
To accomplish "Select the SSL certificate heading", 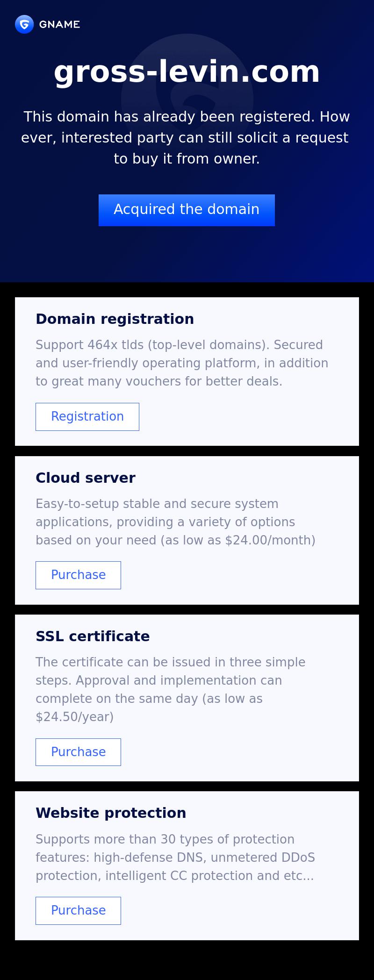I will pyautogui.click(x=93, y=636).
